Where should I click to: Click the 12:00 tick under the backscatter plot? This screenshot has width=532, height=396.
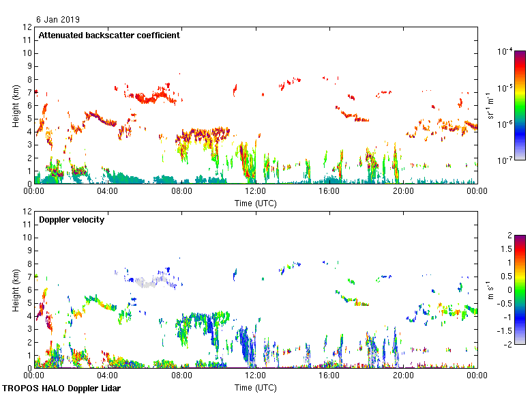coord(256,192)
